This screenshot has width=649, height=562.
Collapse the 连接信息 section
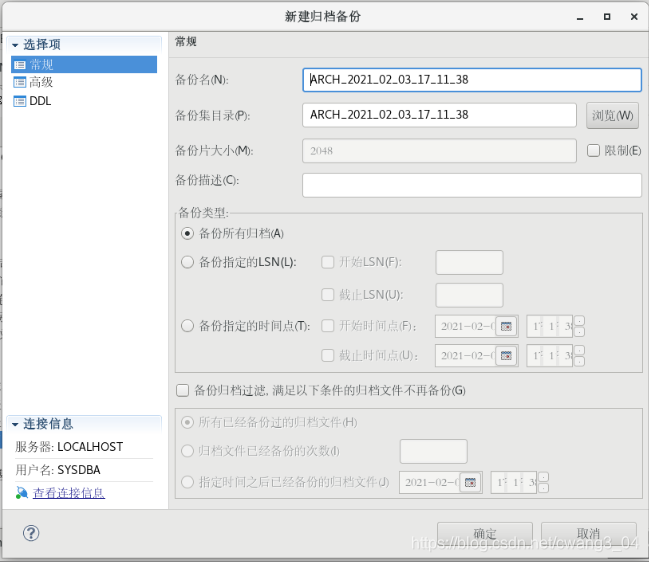pyautogui.click(x=15, y=424)
